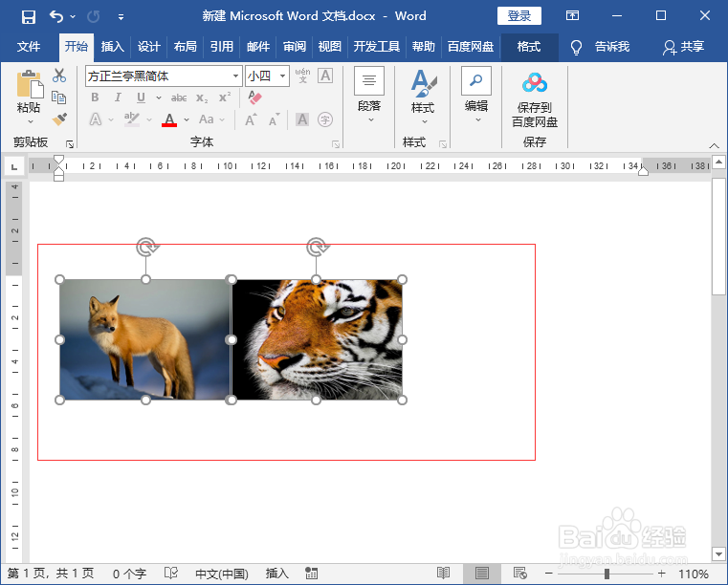Collapse the ribbon with the chevron

click(714, 145)
